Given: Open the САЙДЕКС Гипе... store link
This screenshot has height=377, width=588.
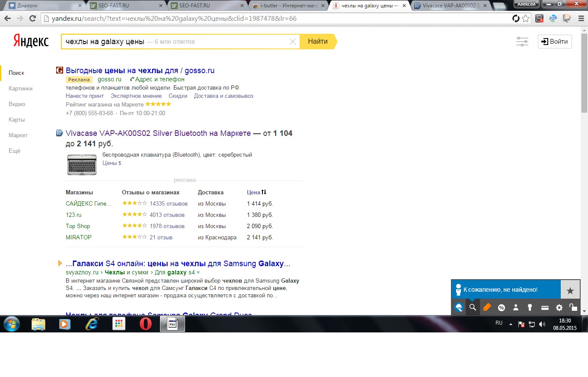Looking at the screenshot, I should [x=88, y=203].
